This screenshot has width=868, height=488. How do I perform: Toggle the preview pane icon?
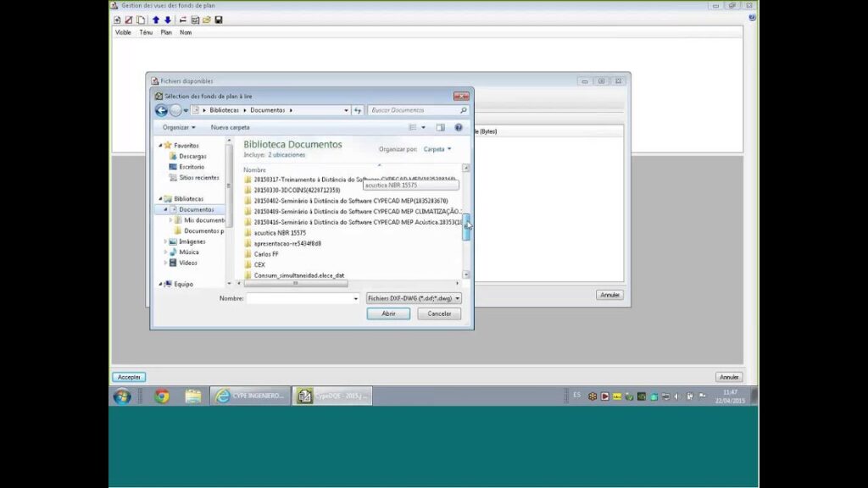pos(440,127)
